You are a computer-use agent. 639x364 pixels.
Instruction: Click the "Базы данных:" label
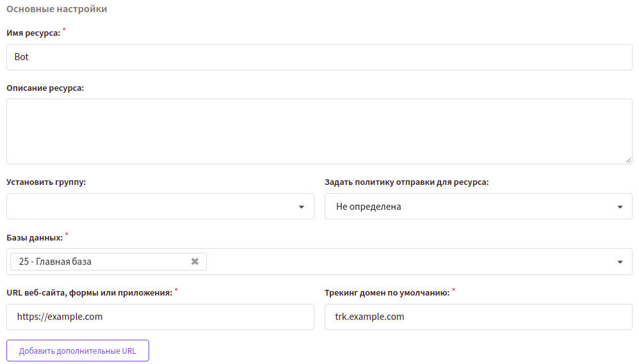pos(35,237)
